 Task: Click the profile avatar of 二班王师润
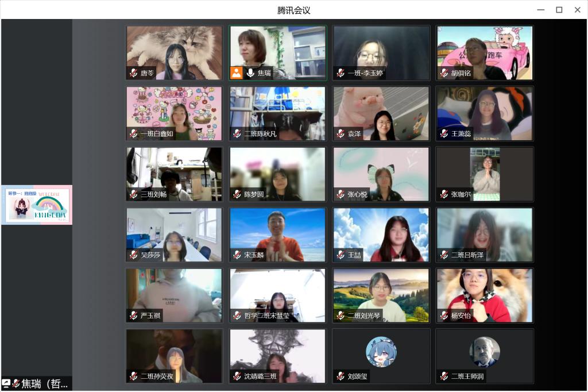485,351
